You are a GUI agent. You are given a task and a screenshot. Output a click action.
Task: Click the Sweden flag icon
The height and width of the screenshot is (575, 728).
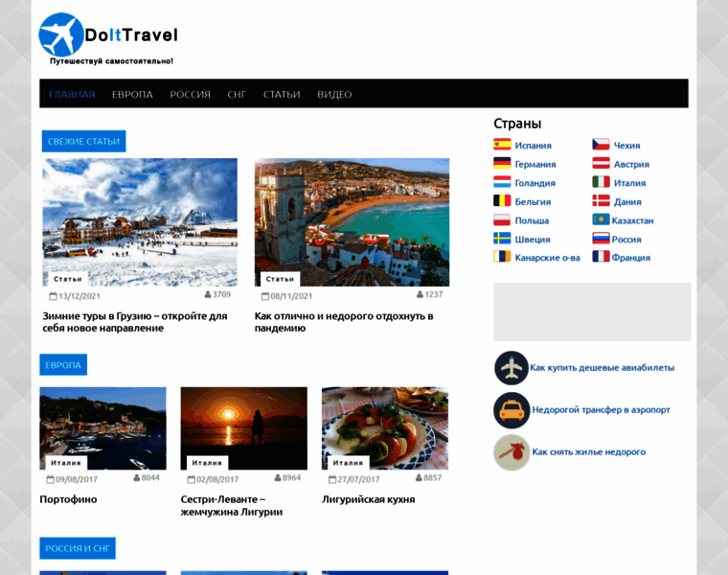pos(502,239)
